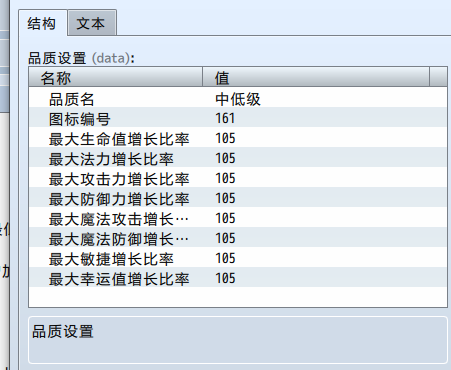Click the 105 value for 最大法力增长比率
Screen dimensions: 451x370
point(225,158)
